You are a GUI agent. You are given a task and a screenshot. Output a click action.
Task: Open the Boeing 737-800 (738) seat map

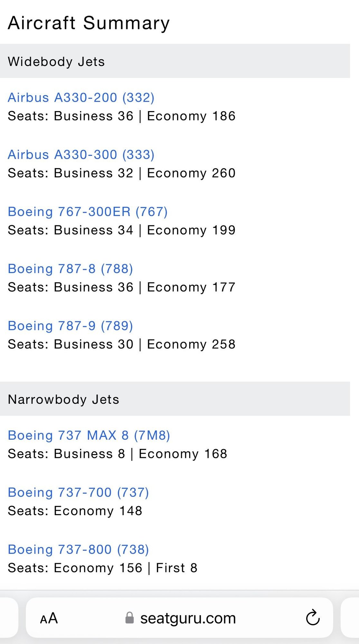pos(78,549)
